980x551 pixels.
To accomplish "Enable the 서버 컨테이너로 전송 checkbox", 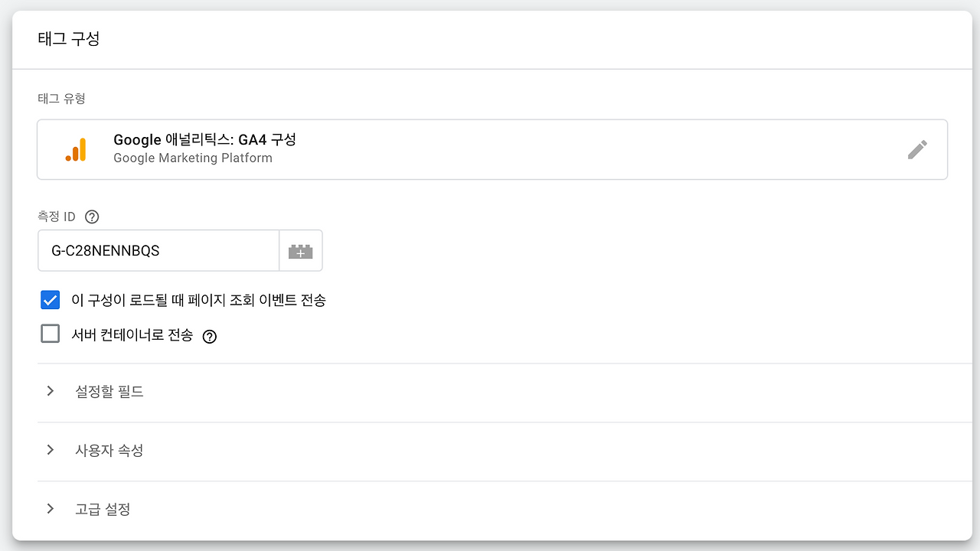I will click(51, 334).
